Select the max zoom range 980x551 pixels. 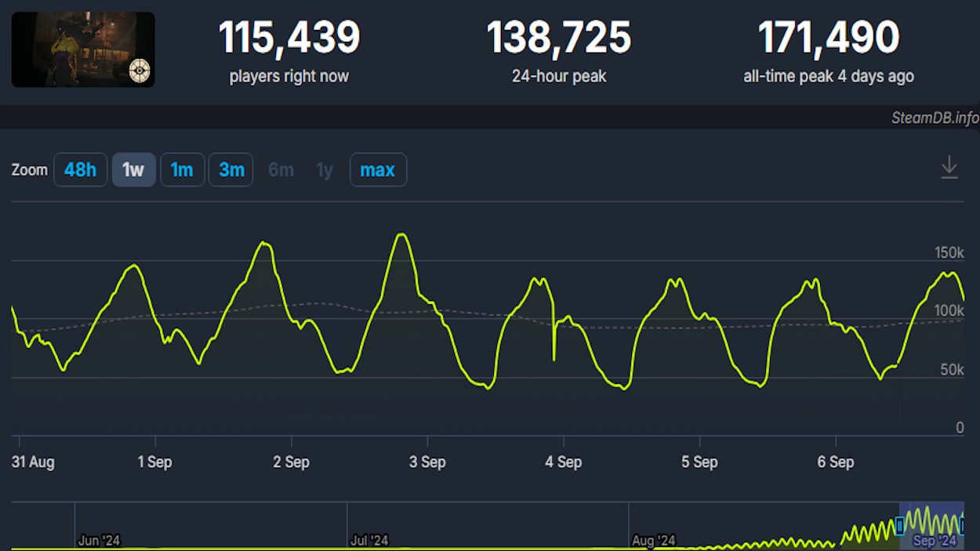tap(378, 169)
